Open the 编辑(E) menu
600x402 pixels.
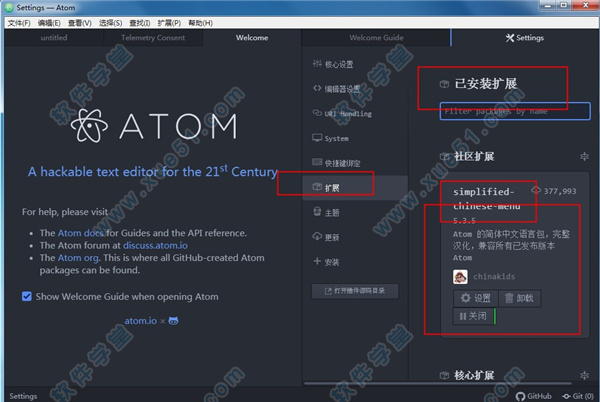click(49, 23)
